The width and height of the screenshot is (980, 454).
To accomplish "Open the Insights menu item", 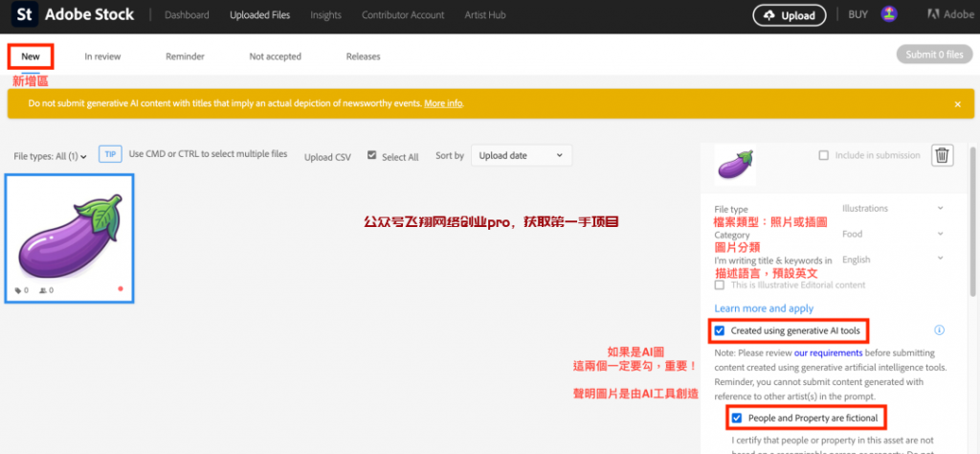I will (325, 15).
